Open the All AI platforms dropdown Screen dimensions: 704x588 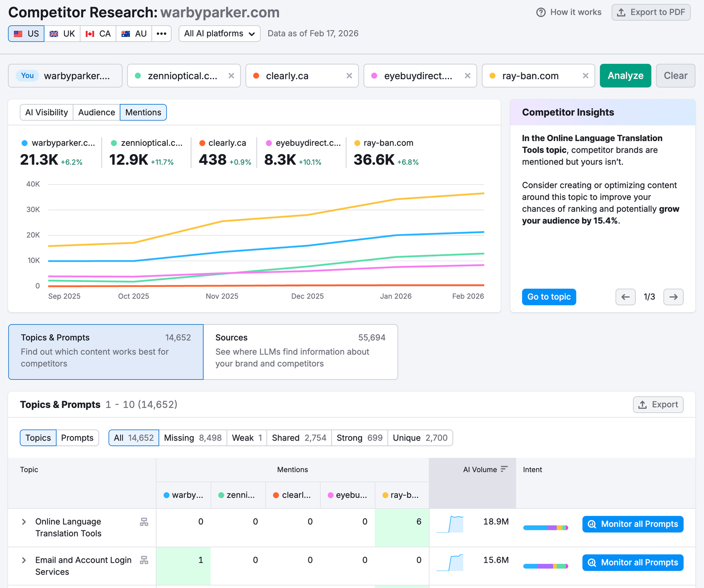pyautogui.click(x=219, y=33)
